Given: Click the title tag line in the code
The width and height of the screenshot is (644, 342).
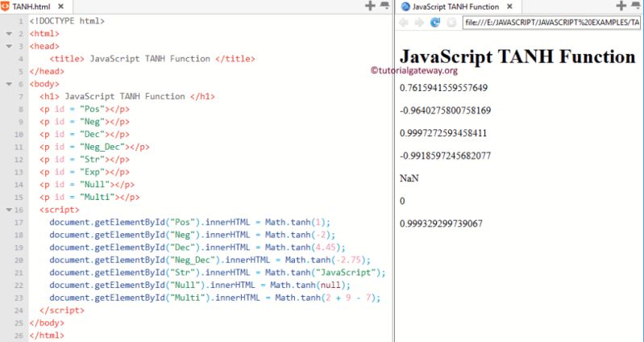Looking at the screenshot, I should 152,59.
